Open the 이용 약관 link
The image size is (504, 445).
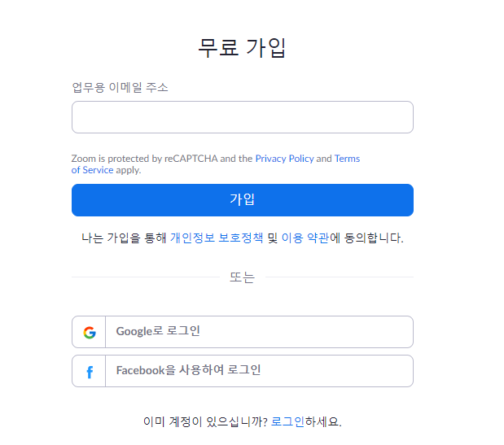(305, 238)
